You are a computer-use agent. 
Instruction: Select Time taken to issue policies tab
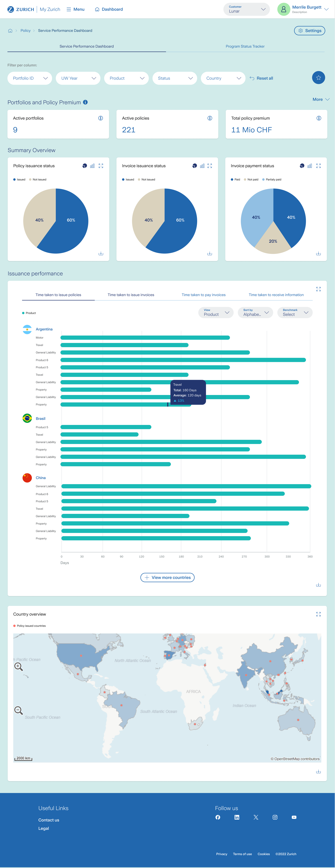click(x=58, y=295)
